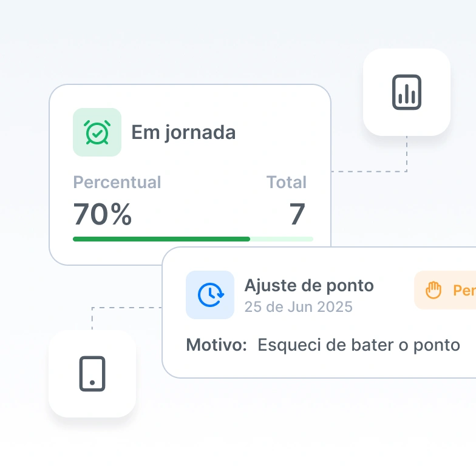
Task: Click the date "25 de Jun 2025"
Action: (298, 306)
